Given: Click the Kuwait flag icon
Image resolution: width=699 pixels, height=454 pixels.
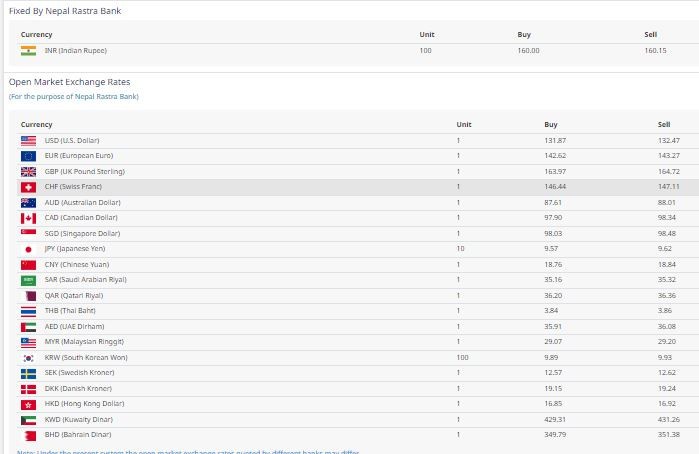Looking at the screenshot, I should pos(28,420).
